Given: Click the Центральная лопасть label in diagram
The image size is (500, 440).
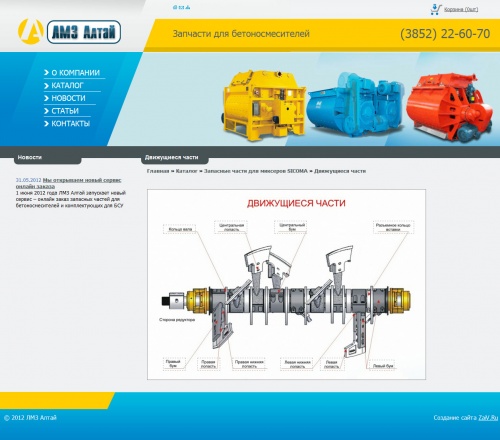Looking at the screenshot, I should [232, 227].
